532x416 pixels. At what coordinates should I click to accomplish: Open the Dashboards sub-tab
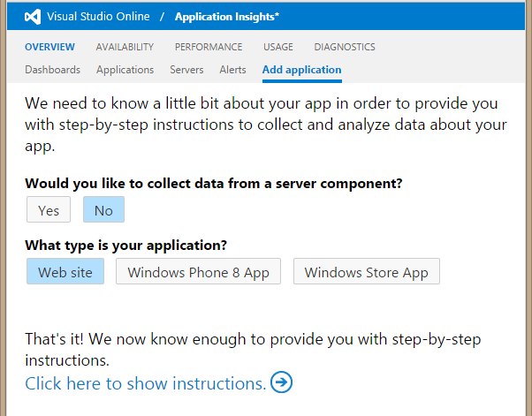click(52, 70)
